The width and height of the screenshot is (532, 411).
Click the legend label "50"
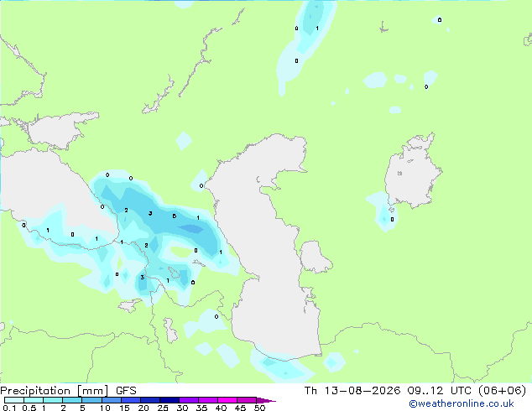click(259, 408)
